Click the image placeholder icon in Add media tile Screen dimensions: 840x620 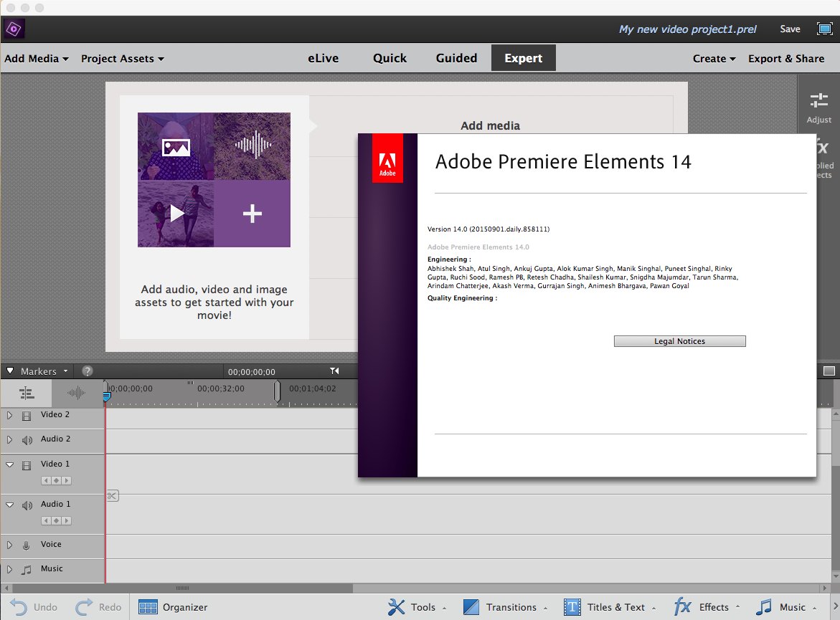(176, 147)
